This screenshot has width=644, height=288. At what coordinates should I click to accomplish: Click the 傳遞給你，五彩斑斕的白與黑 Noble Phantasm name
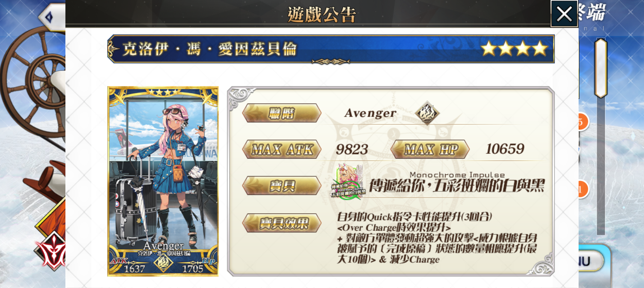pos(457,186)
